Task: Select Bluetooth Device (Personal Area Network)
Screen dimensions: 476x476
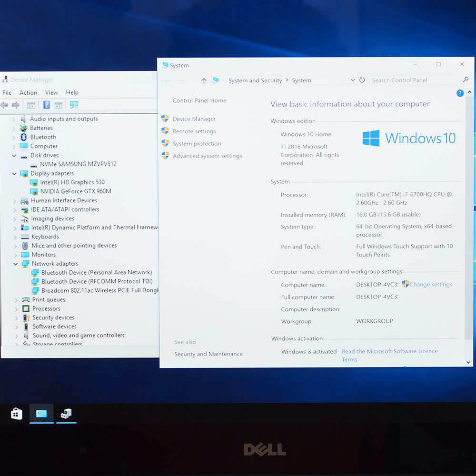Action: [97, 272]
